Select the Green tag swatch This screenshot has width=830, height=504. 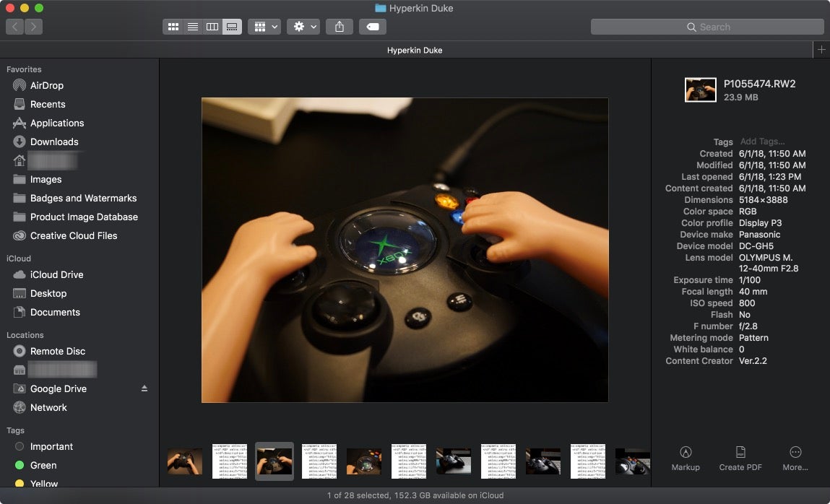pyautogui.click(x=19, y=465)
